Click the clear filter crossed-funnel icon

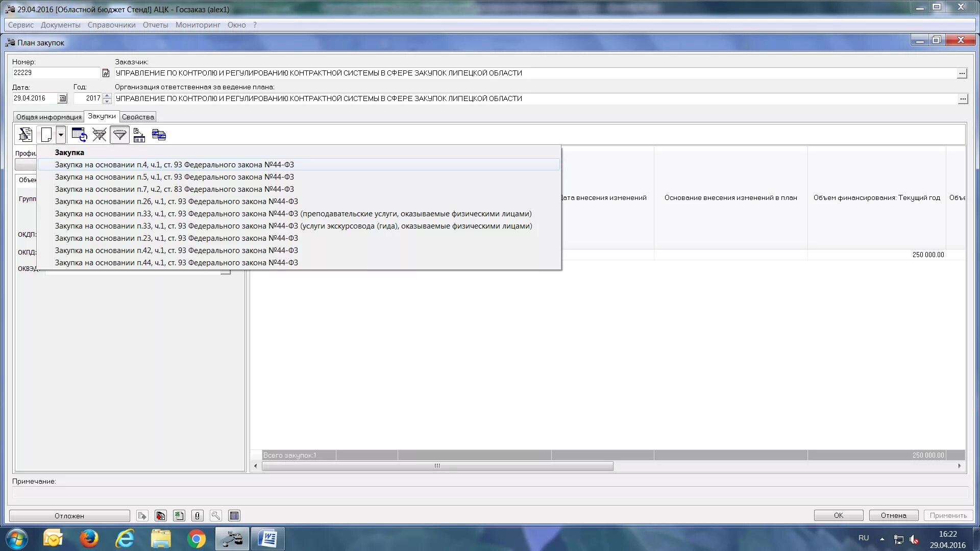pyautogui.click(x=99, y=135)
